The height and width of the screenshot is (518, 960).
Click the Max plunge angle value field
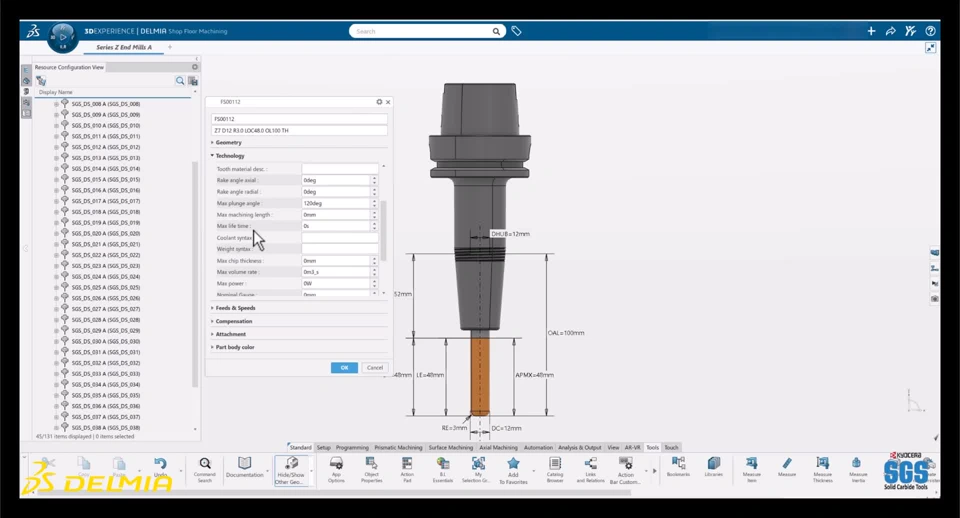point(336,203)
